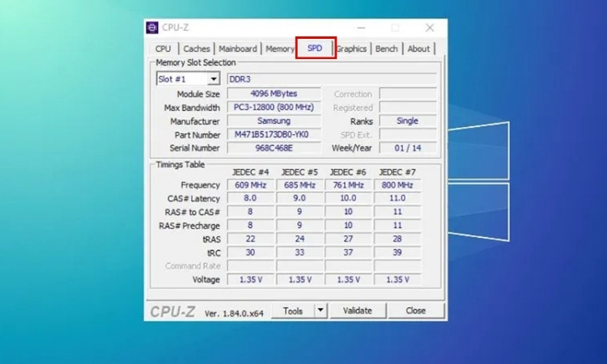Expand the Slot #1 memory slot dropdown
The width and height of the screenshot is (607, 364).
coord(214,79)
